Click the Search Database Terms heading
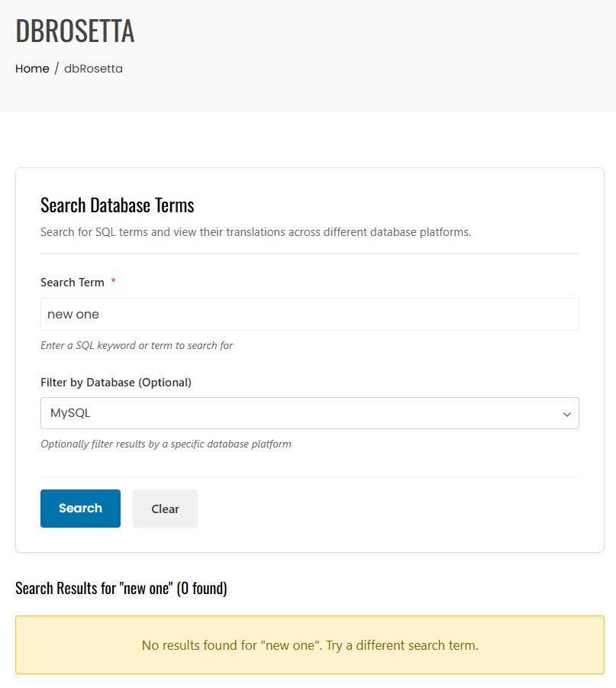The image size is (616, 688). pos(117,205)
